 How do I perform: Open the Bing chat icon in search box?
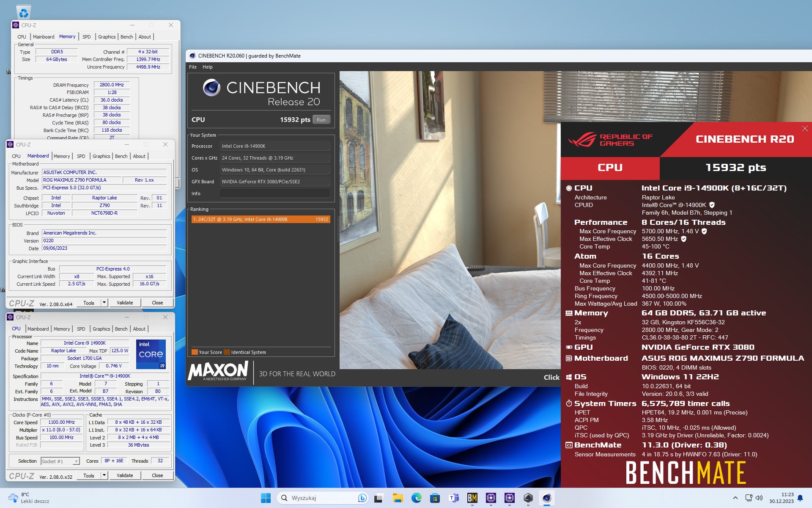pyautogui.click(x=362, y=498)
